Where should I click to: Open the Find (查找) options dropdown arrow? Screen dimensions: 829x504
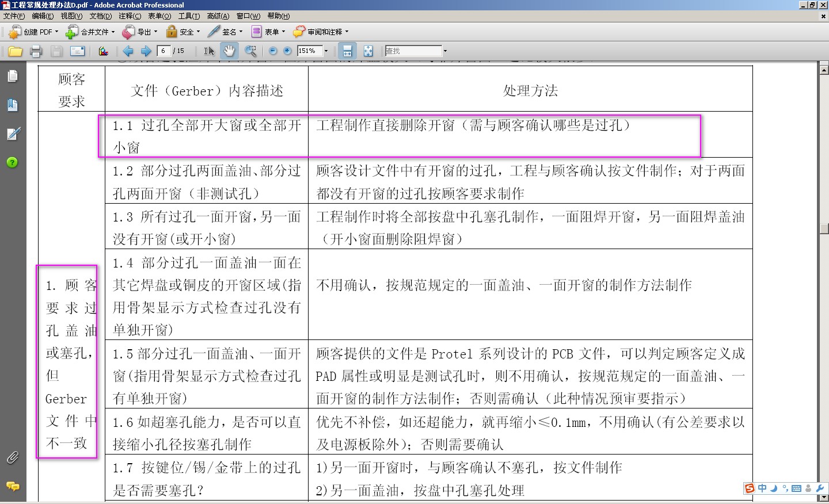click(445, 51)
